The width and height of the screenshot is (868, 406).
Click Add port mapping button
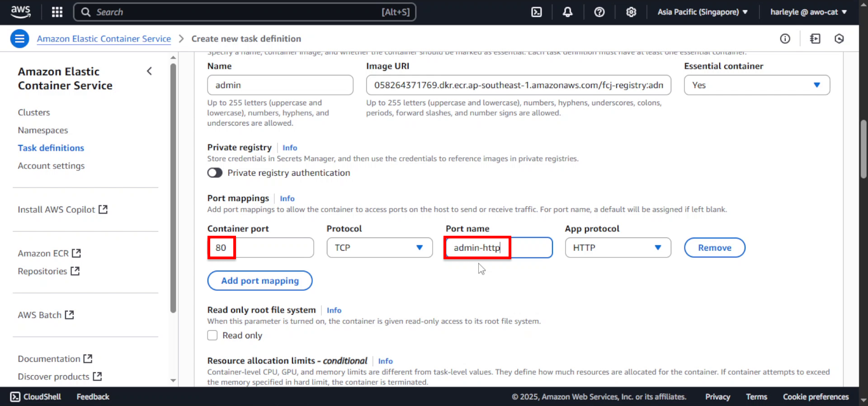point(260,280)
